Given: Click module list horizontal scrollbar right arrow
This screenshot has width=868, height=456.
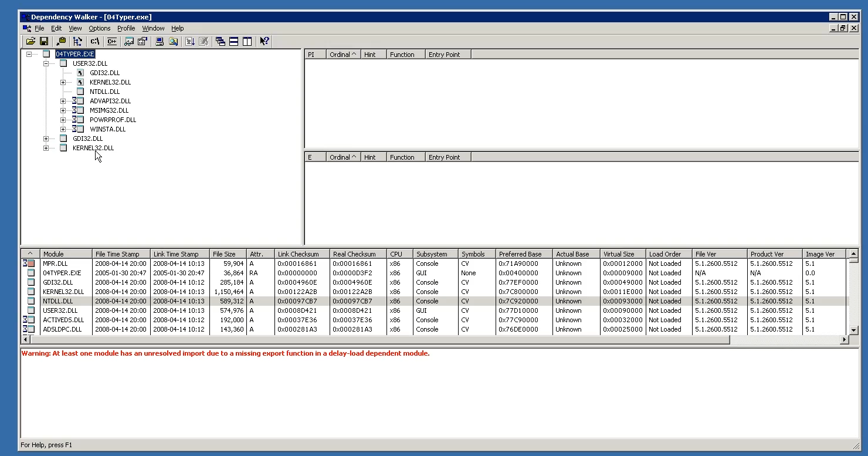Looking at the screenshot, I should tap(845, 339).
